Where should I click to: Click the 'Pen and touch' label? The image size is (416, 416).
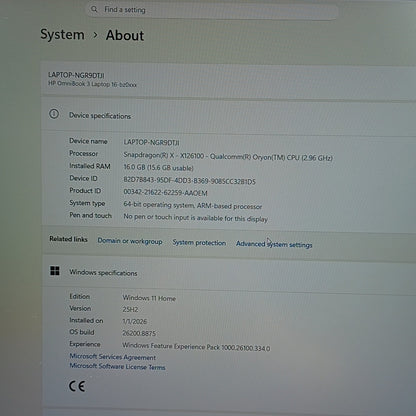point(90,215)
